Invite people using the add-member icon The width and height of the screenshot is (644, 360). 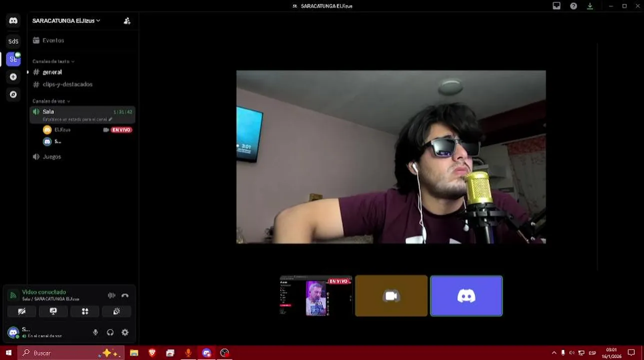tap(127, 20)
